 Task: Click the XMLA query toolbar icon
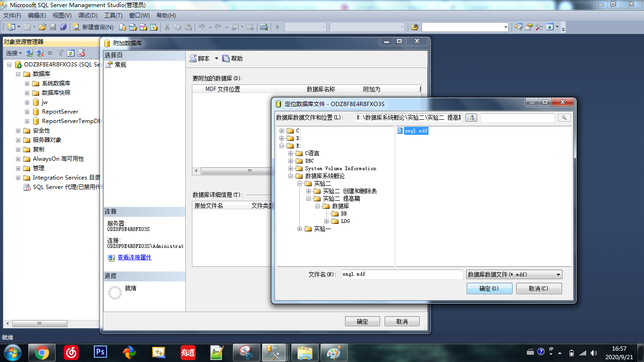[154, 27]
